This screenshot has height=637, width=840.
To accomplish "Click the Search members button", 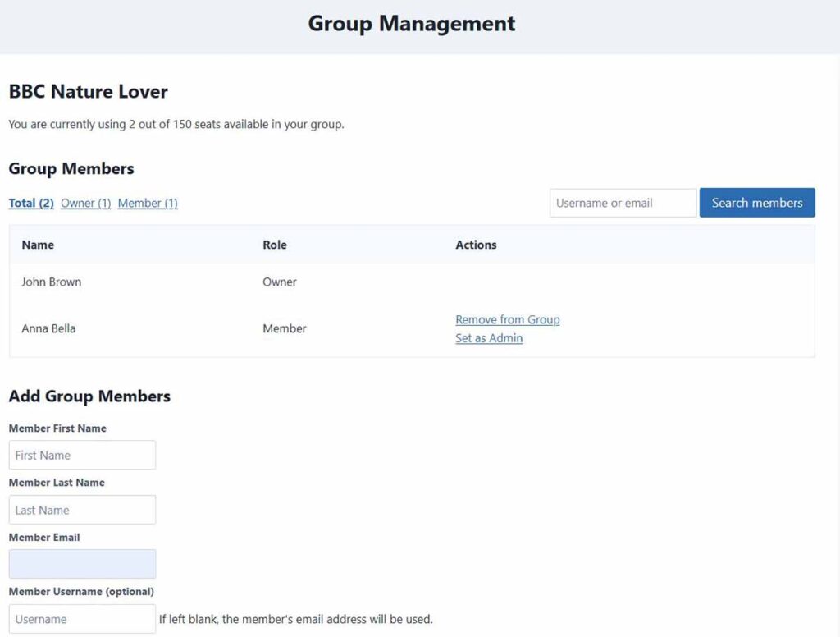I will 756,203.
